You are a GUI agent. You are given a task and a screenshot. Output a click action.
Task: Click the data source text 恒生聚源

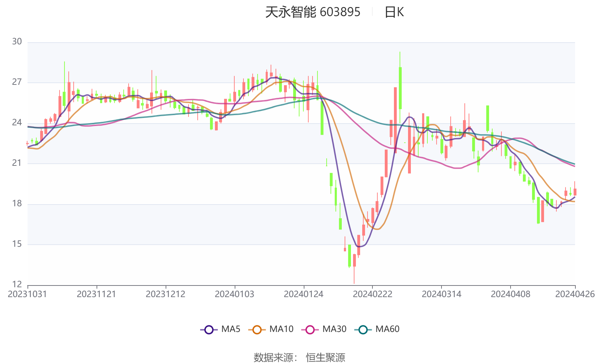click(x=326, y=358)
